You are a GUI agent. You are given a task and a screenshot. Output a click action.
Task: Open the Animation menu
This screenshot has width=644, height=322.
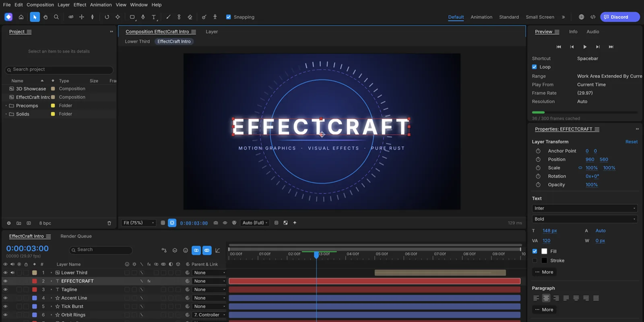(x=101, y=5)
